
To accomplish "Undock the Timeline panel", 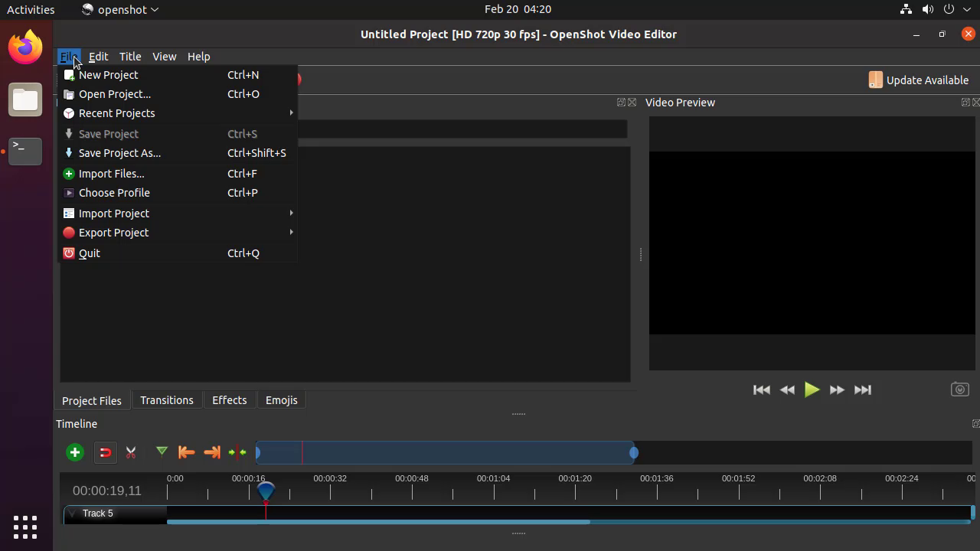I will (975, 424).
